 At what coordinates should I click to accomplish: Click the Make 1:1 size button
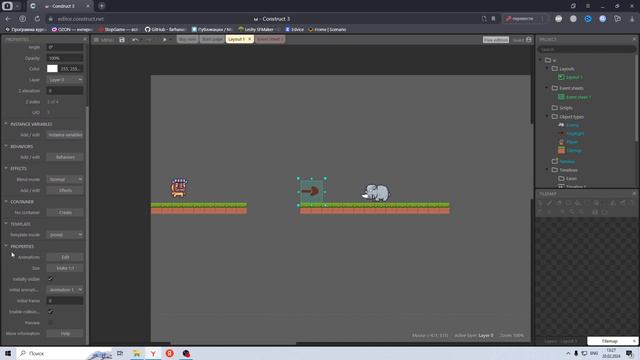[65, 268]
